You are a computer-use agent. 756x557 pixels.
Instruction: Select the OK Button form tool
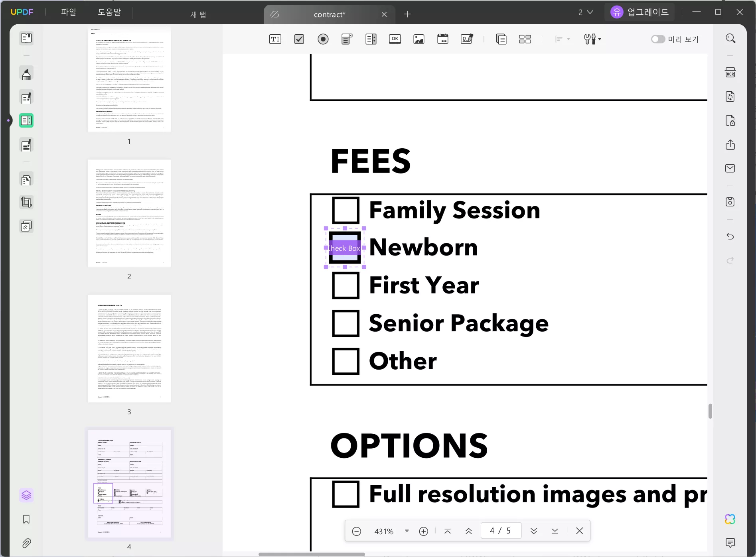(x=395, y=39)
